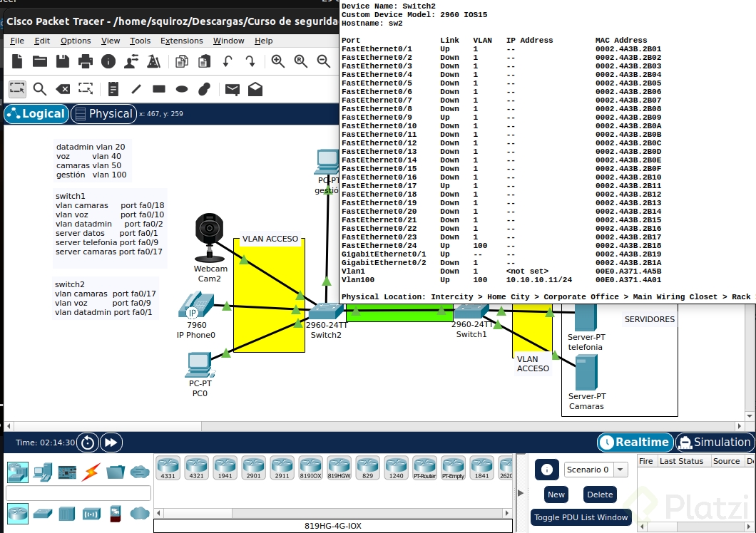This screenshot has width=756, height=533.
Task: Choose the Draw Line tool
Action: tap(136, 88)
